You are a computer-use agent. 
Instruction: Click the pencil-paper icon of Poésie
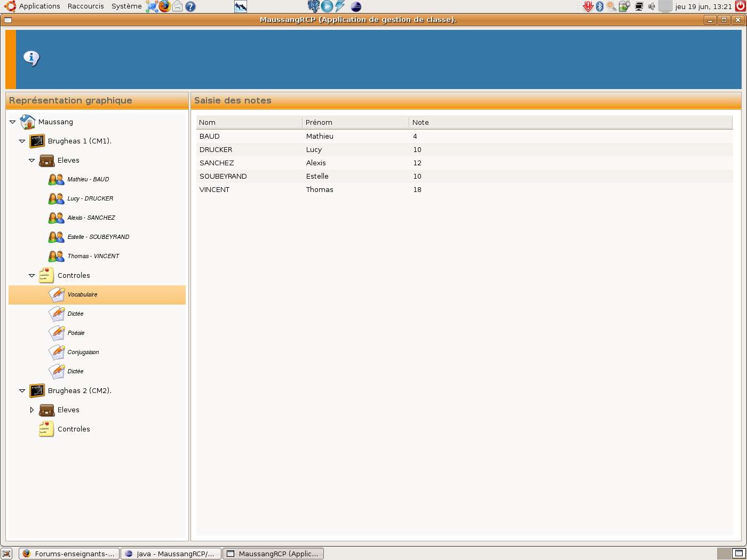click(x=57, y=333)
